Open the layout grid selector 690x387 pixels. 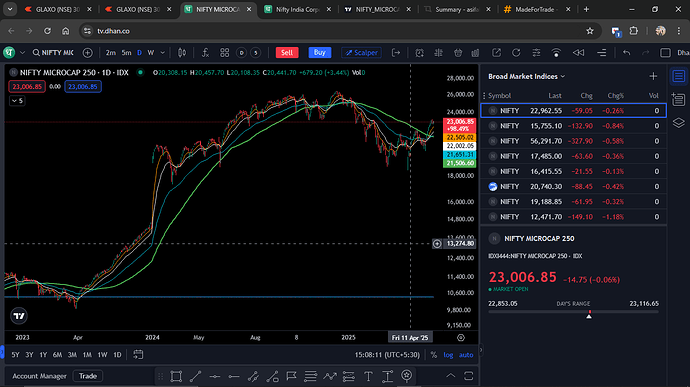click(224, 53)
